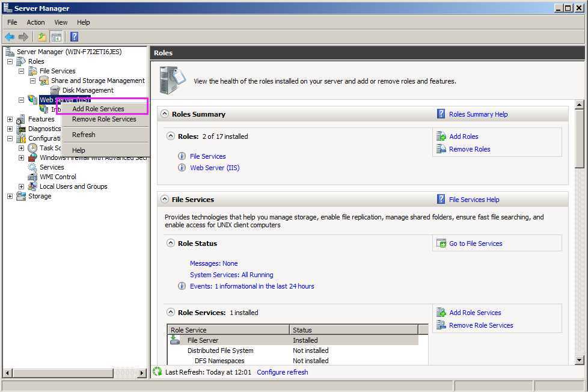Expand the Diagnostics tree node

10,129
